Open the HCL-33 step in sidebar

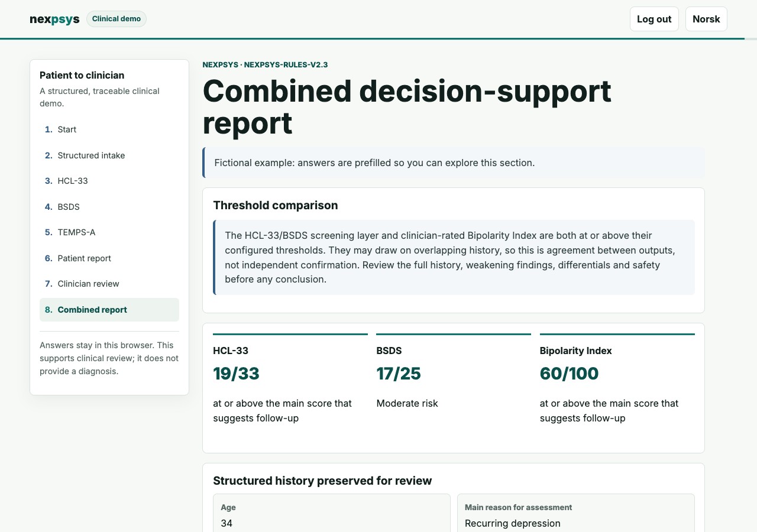coord(109,181)
